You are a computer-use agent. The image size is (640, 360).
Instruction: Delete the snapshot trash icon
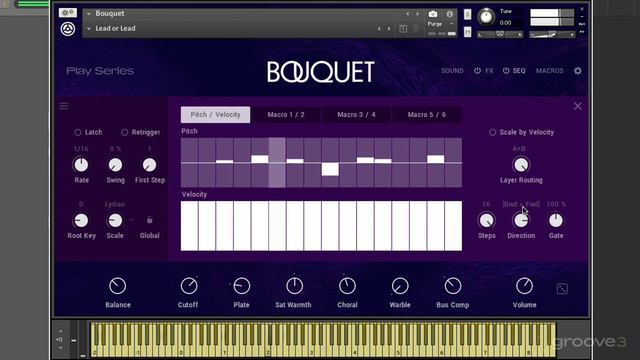pos(416,29)
